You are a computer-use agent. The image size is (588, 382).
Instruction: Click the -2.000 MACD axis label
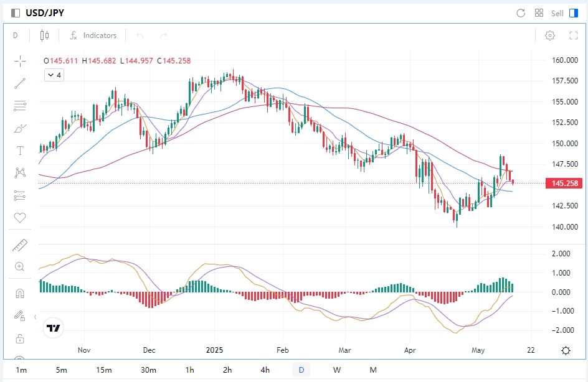click(x=563, y=330)
